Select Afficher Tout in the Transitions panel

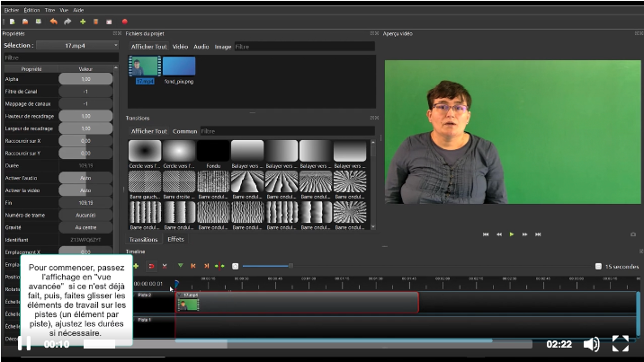coord(149,131)
